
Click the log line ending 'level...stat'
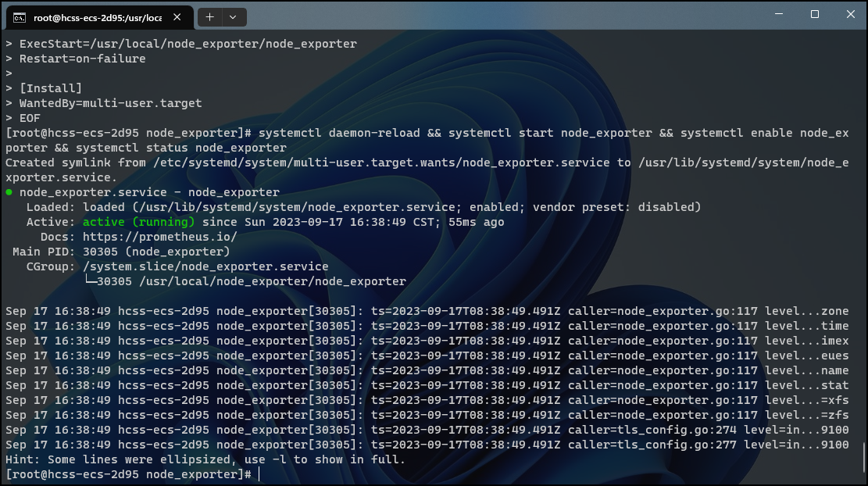427,385
